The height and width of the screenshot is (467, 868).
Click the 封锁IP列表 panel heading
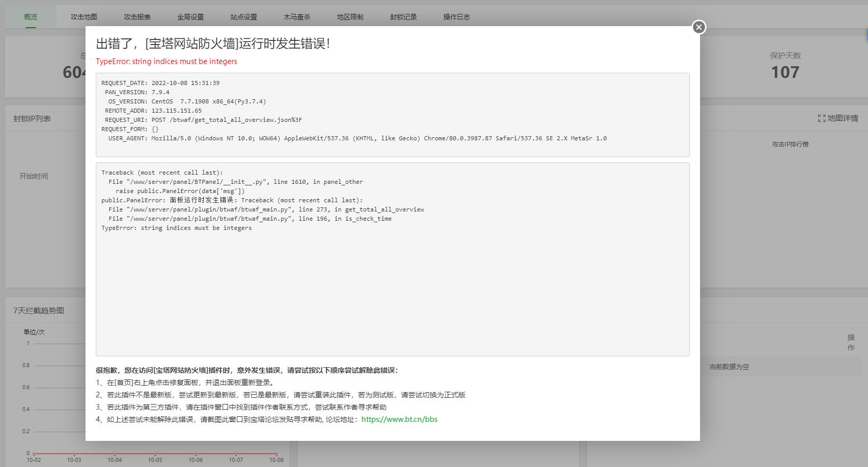(x=32, y=119)
